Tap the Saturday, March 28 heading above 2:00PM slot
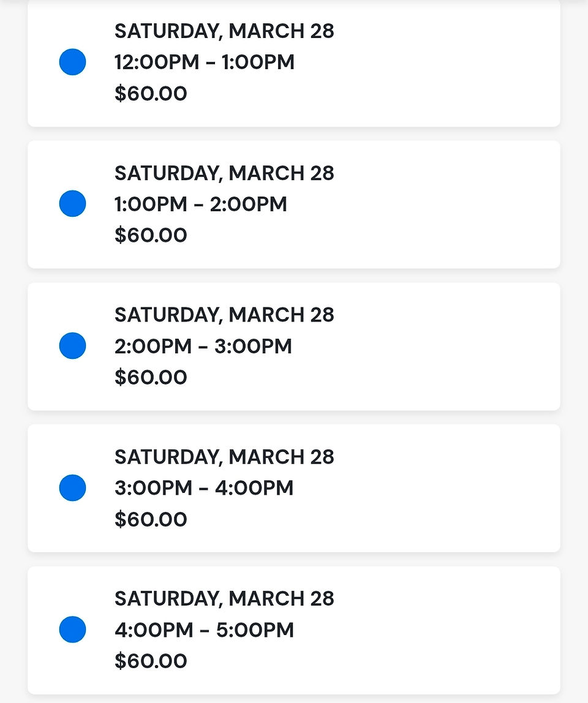 (x=224, y=315)
